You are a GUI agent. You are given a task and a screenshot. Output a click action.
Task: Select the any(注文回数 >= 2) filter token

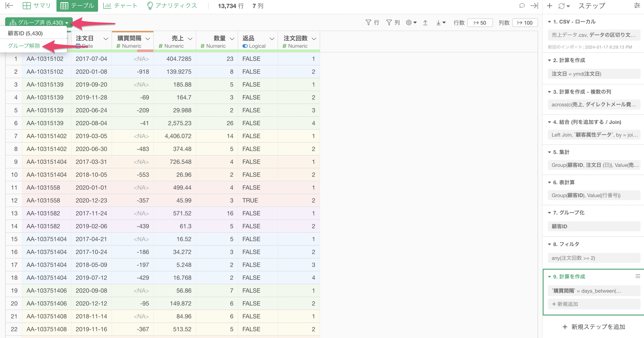tap(594, 258)
